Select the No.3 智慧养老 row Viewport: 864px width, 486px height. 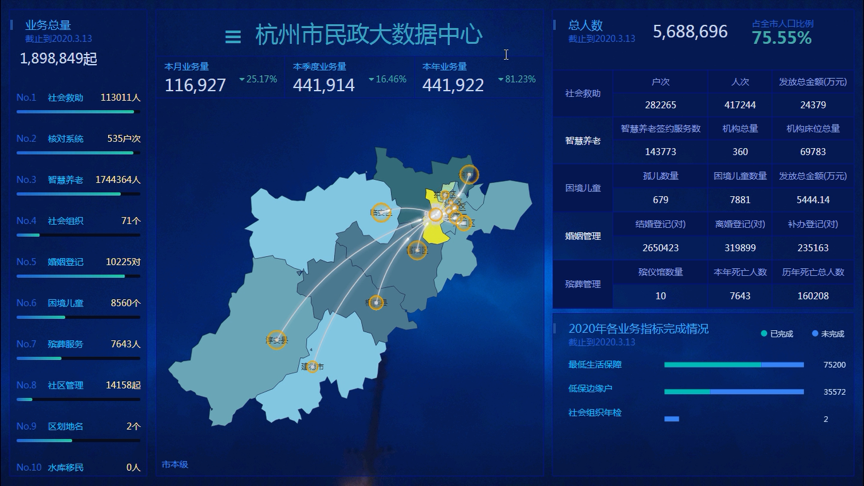78,186
